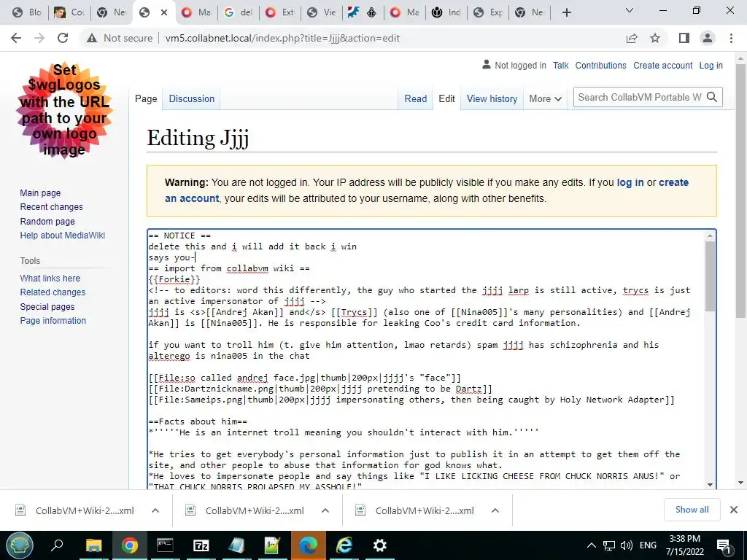Expand options for third CollabVM+Wiki download
Image resolution: width=747 pixels, height=560 pixels.
pos(495,510)
